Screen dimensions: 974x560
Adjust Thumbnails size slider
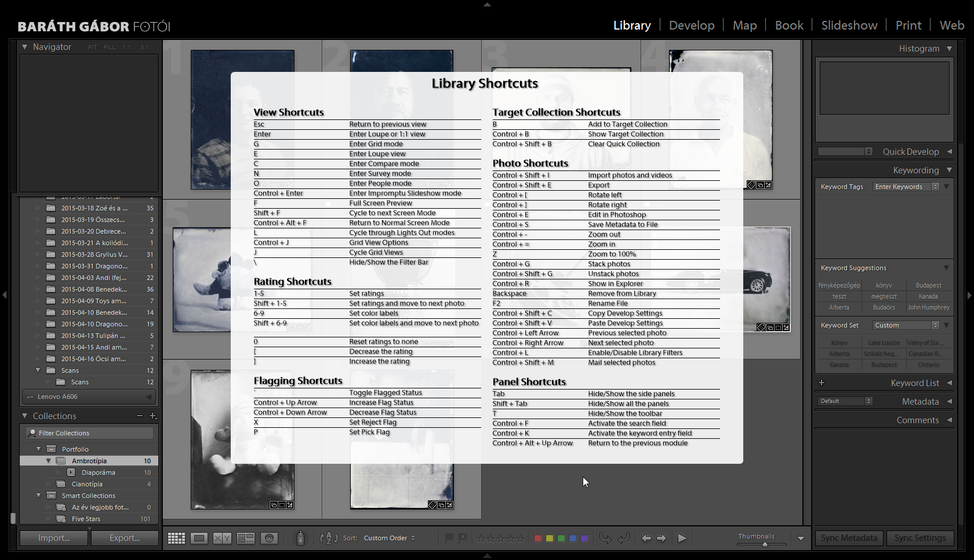(765, 544)
